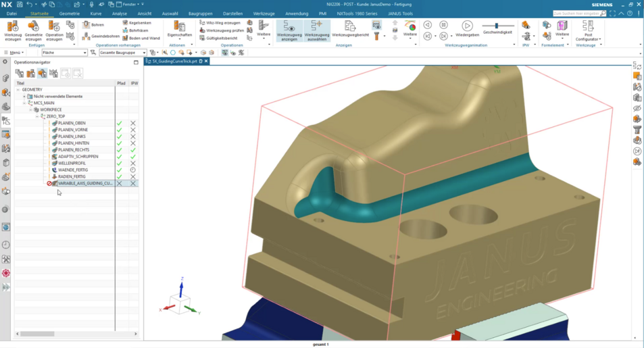644x348 pixels.
Task: Open the NXTools 1980 Series tab
Action: tap(357, 14)
